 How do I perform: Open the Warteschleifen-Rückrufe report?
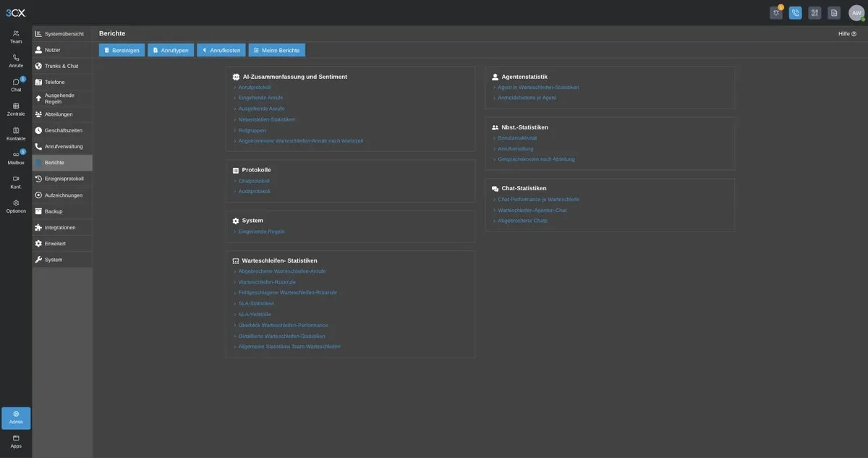coord(267,282)
